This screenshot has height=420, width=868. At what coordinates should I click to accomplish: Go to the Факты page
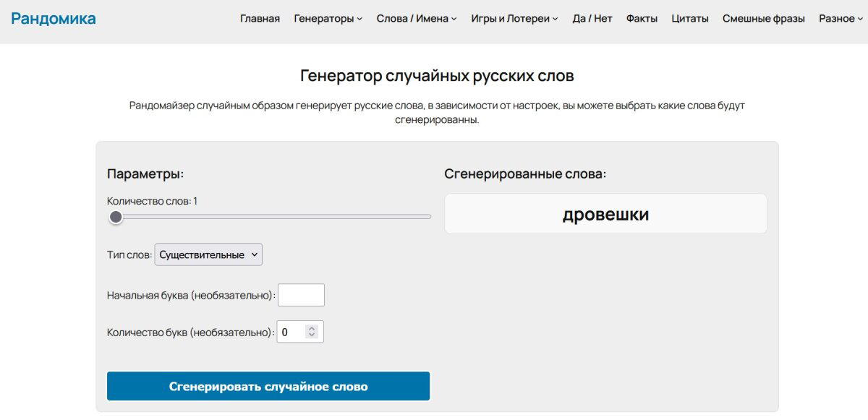[643, 18]
